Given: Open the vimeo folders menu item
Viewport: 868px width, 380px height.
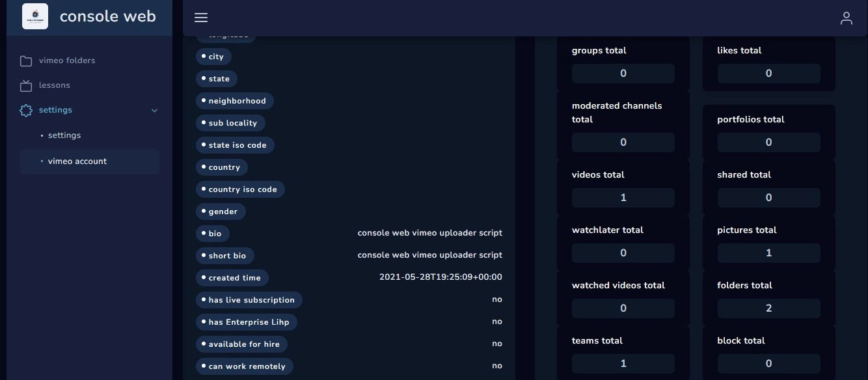Looking at the screenshot, I should [x=67, y=61].
